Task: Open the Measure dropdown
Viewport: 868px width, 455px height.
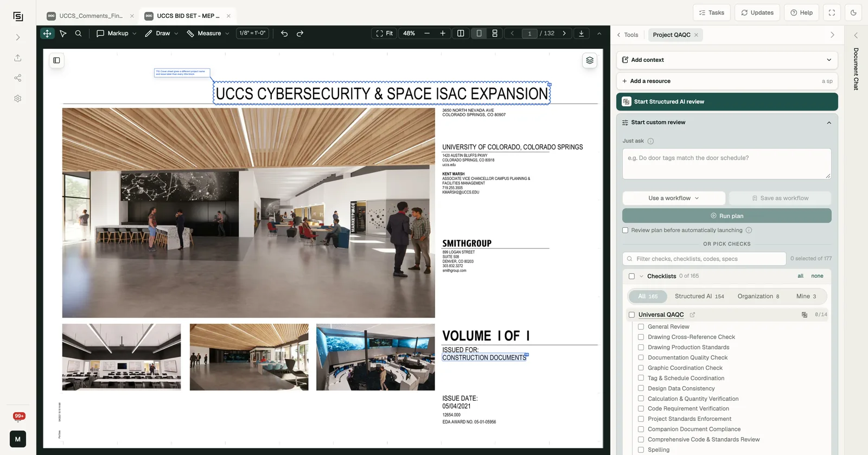Action: [x=208, y=34]
